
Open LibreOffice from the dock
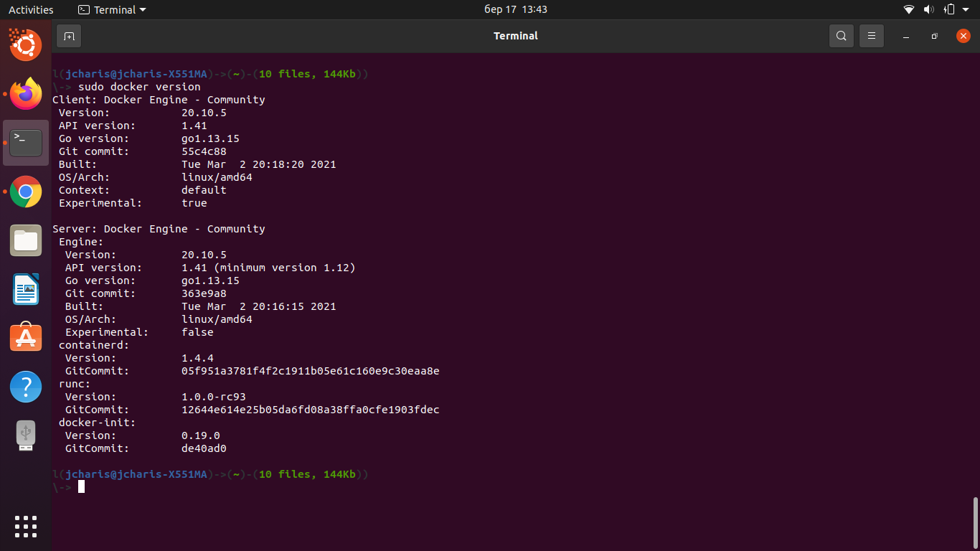tap(26, 289)
